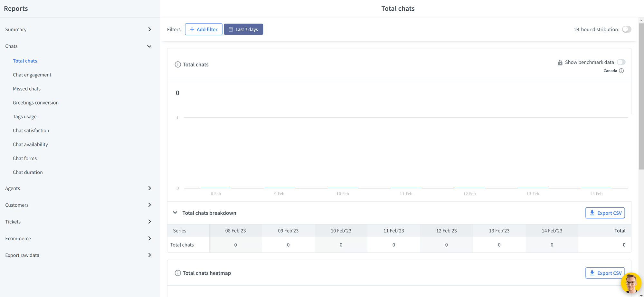Export the breakdown table as CSV

605,213
